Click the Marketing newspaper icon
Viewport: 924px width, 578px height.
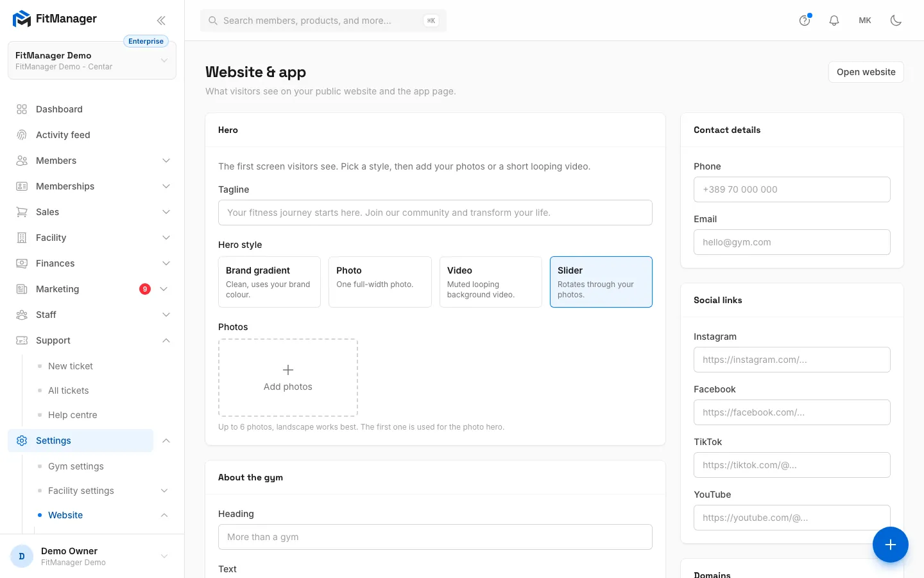pos(22,289)
